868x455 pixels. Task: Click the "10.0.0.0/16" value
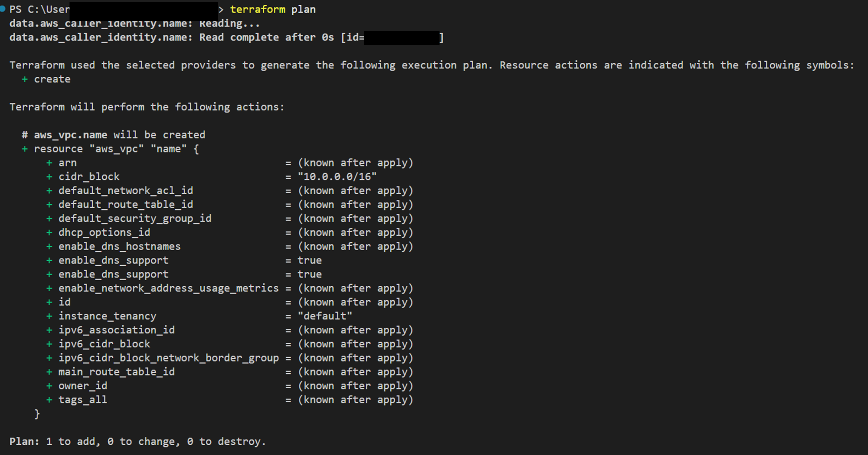coord(337,177)
